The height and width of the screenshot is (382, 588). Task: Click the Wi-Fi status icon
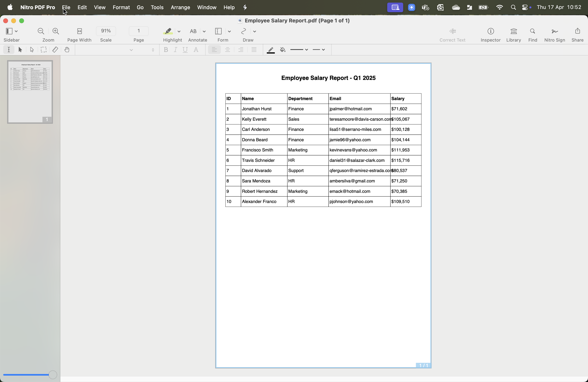[x=499, y=7]
